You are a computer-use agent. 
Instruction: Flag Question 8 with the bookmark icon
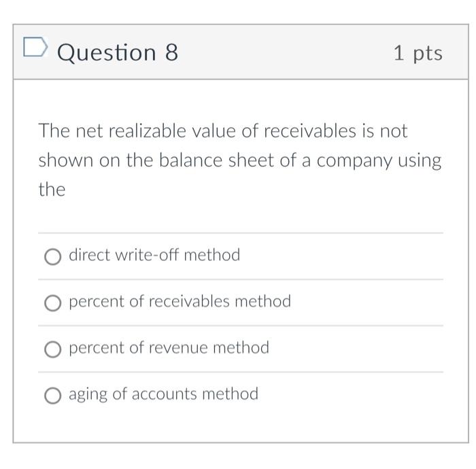pos(35,48)
